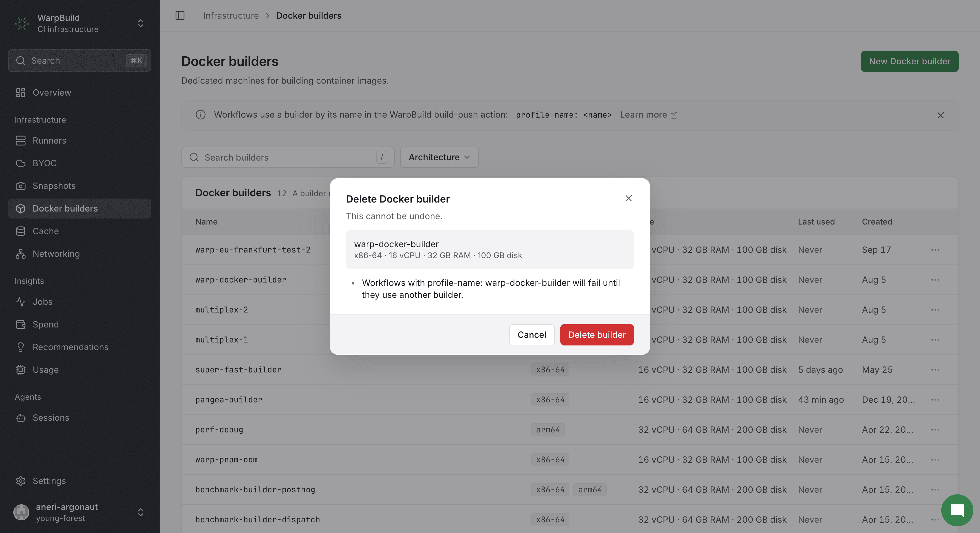Image resolution: width=980 pixels, height=533 pixels.
Task: Click New Docker builder button
Action: click(x=910, y=61)
